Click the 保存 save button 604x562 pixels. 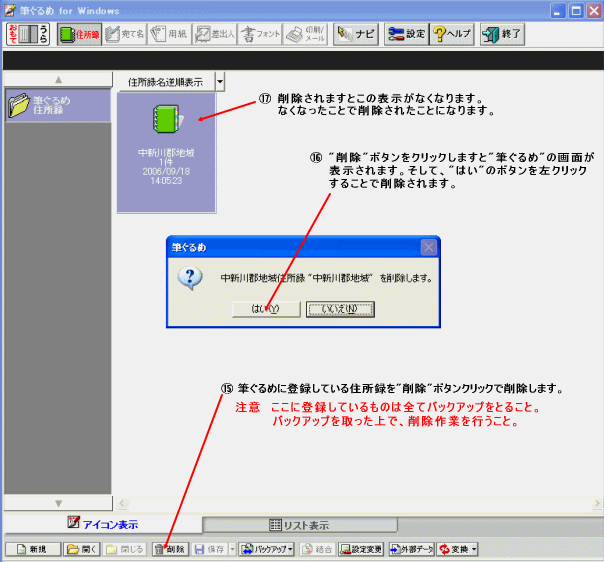tap(210, 549)
